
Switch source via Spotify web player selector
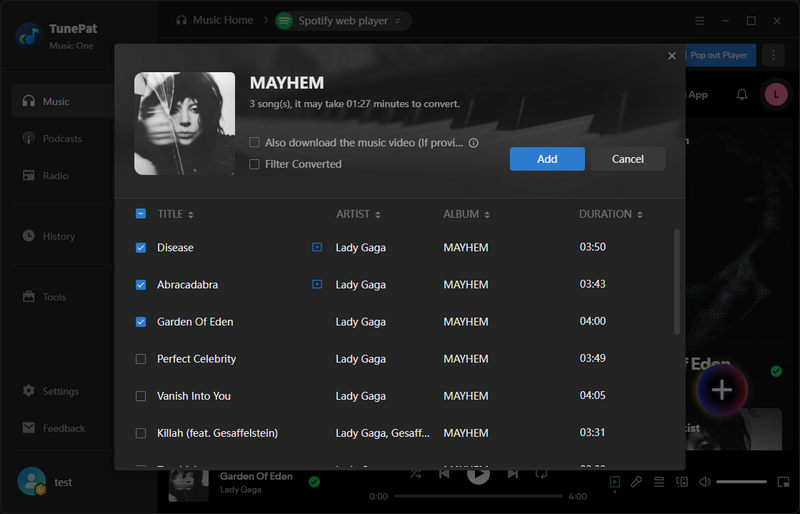343,21
